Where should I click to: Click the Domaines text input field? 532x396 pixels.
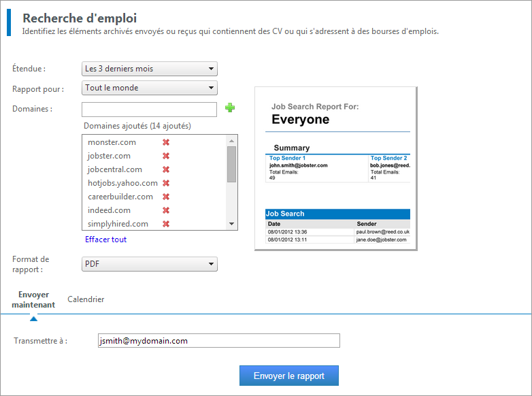[149, 110]
